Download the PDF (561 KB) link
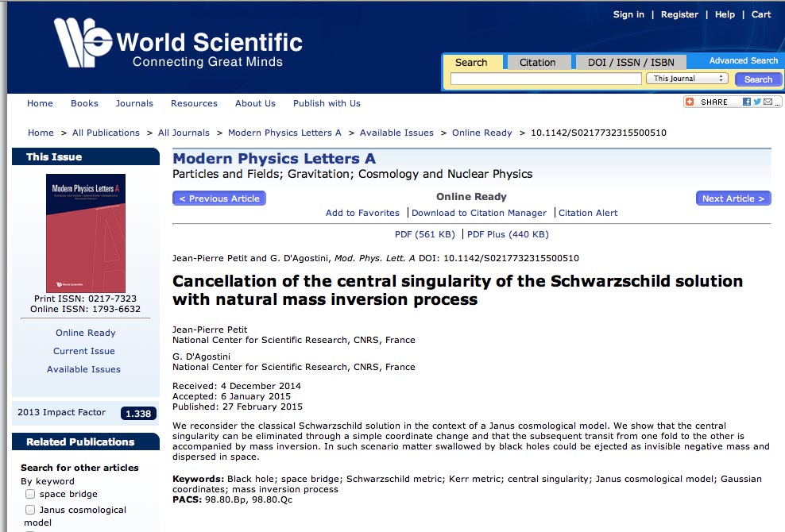Screen dimensions: 785x532 coord(425,234)
